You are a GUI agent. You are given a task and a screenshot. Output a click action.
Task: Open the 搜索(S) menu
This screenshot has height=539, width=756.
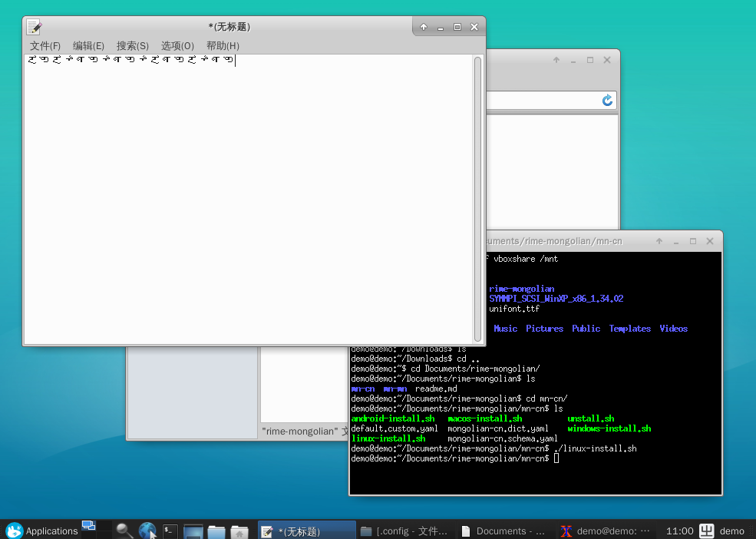133,46
